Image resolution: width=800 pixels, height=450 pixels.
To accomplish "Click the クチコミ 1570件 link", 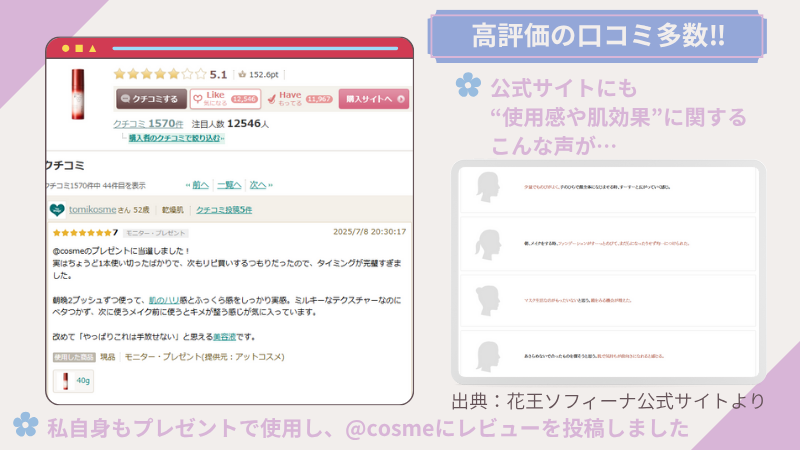I will (x=148, y=124).
